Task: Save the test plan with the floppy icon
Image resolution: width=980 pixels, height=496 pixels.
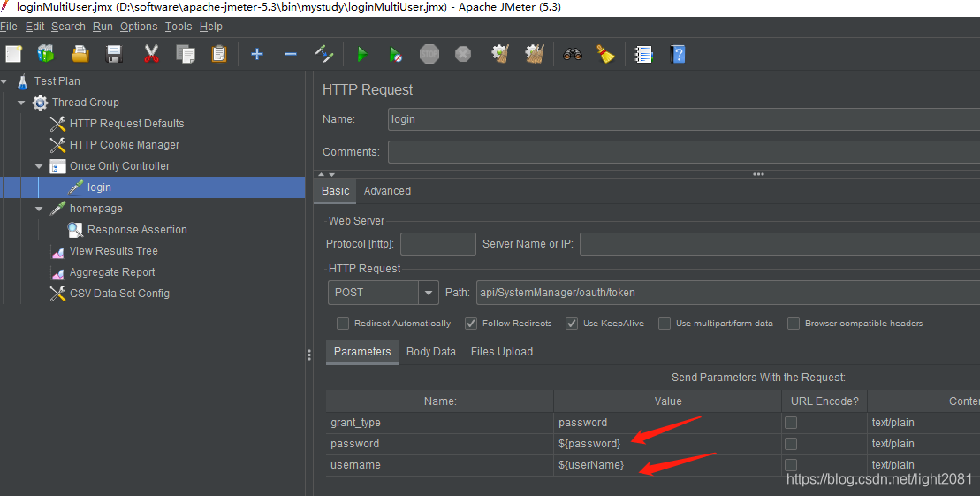Action: click(x=114, y=54)
